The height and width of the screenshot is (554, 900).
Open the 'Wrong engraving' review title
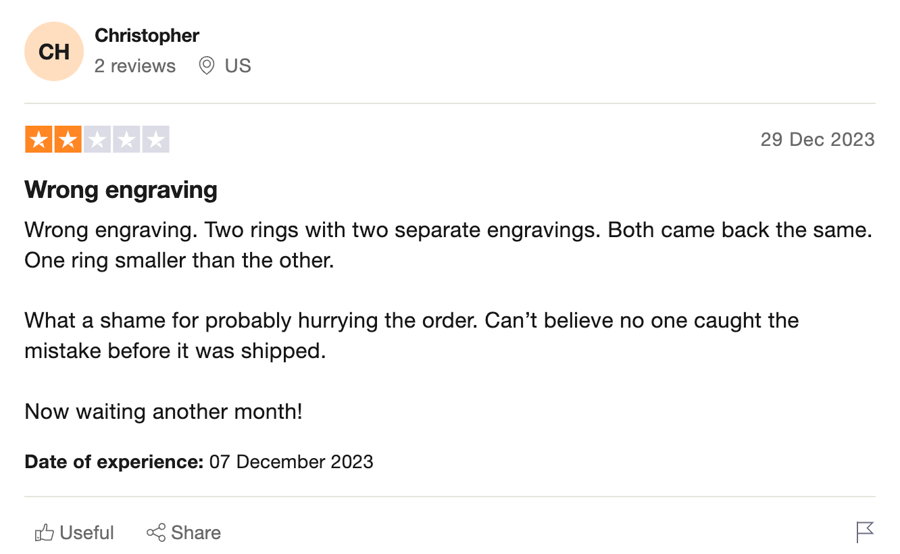tap(121, 190)
